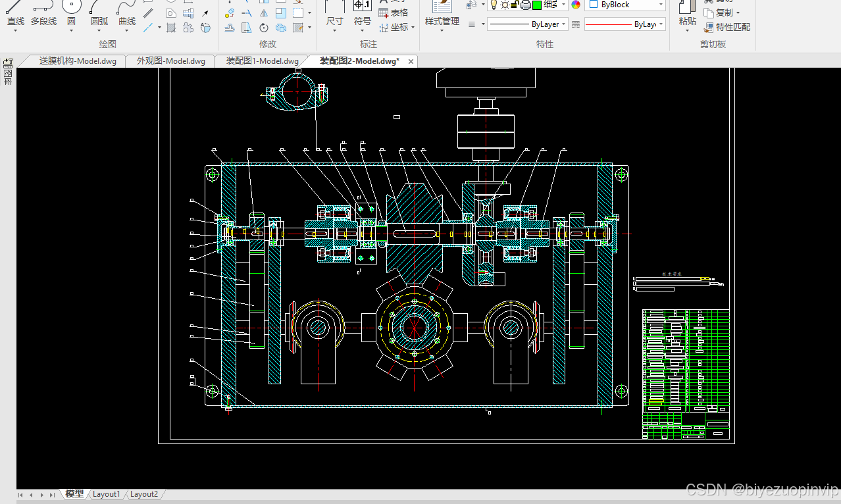This screenshot has width=841, height=504.
Task: Expand the ByBlock color dropdown
Action: pos(625,5)
